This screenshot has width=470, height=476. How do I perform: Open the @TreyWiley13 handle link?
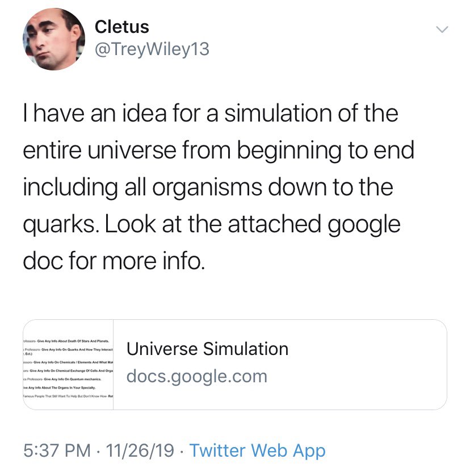tap(152, 50)
